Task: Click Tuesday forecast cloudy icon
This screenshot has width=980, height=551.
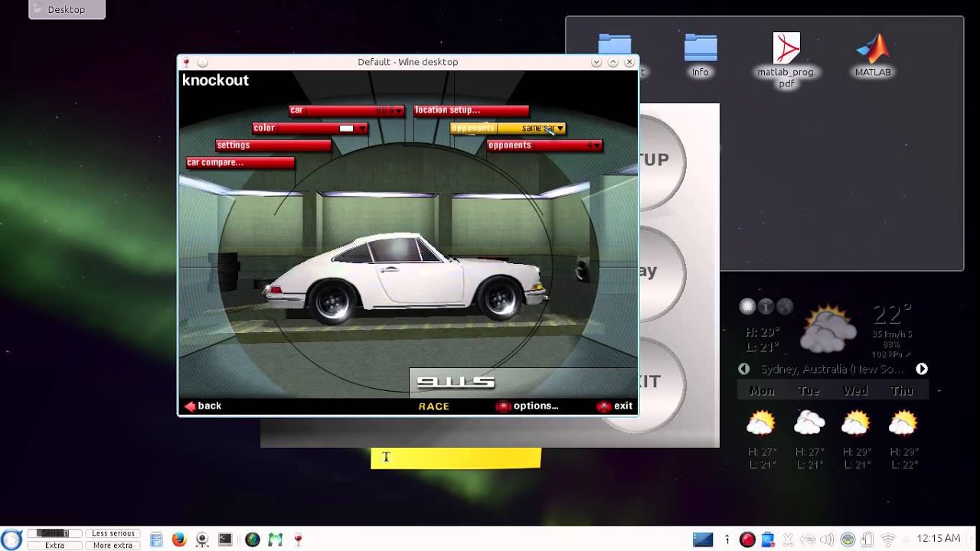Action: pyautogui.click(x=808, y=422)
